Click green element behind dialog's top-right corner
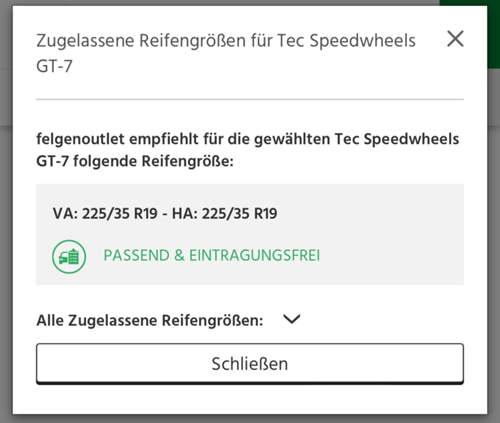The height and width of the screenshot is (423, 500). (494, 33)
